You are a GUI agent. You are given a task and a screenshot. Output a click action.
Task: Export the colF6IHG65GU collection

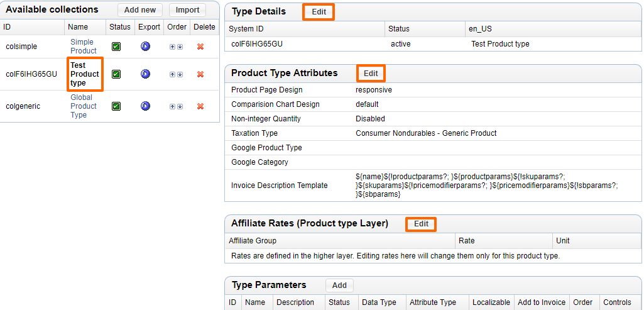point(145,74)
